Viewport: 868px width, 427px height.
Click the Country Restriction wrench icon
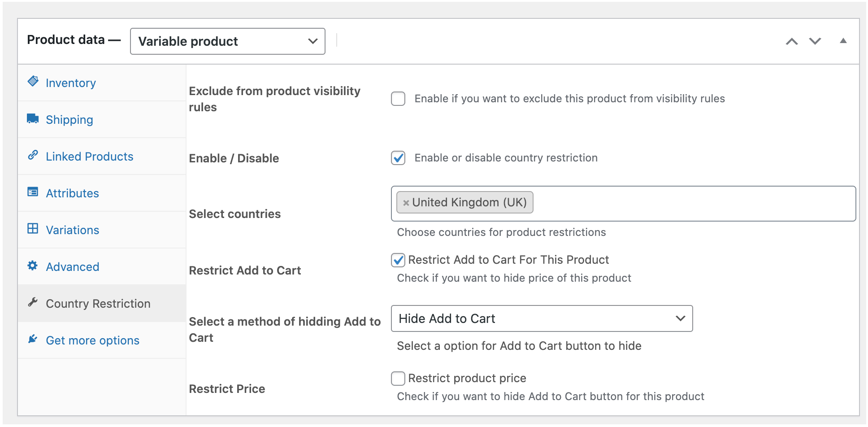click(x=33, y=302)
